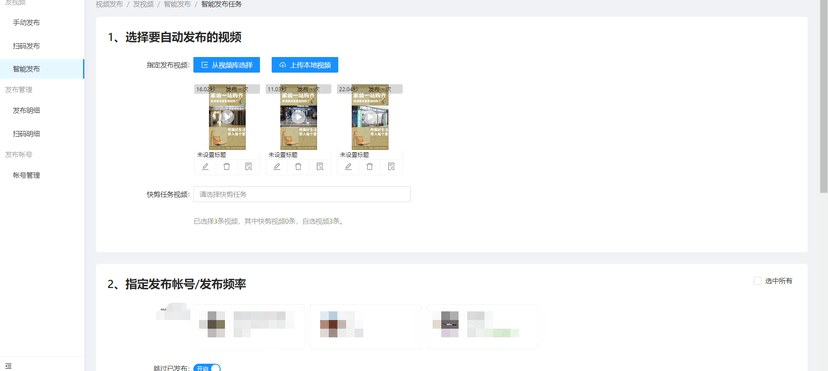Click 未设置标题 under the 16.02秒 video

tap(210, 155)
